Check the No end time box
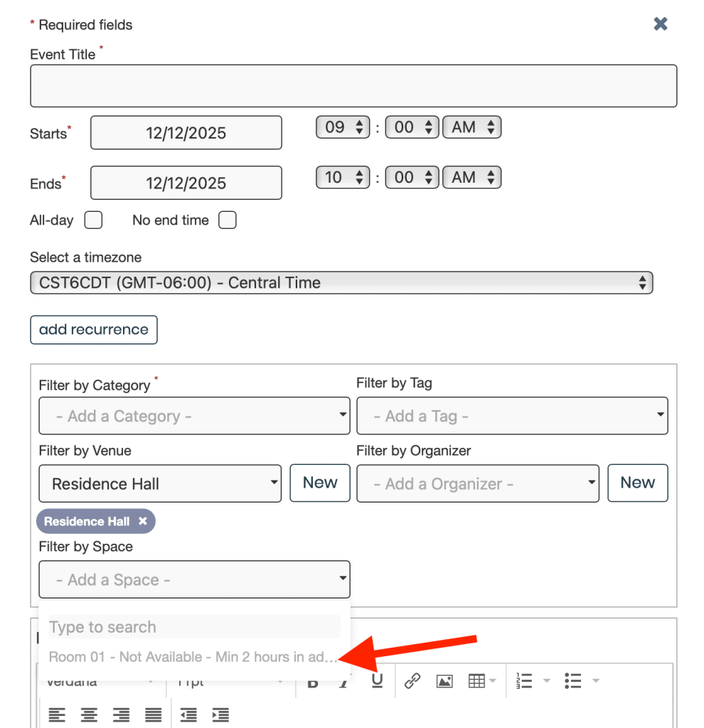 (x=227, y=220)
